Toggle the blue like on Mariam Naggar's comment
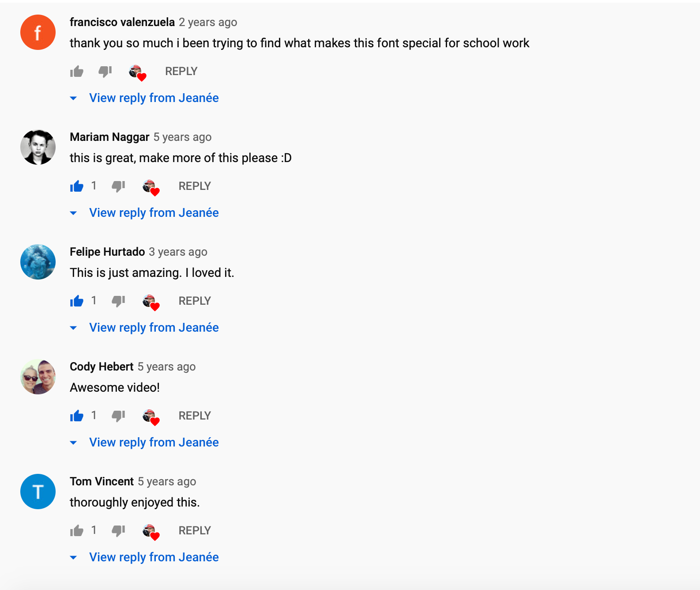700x590 pixels. coord(77,186)
